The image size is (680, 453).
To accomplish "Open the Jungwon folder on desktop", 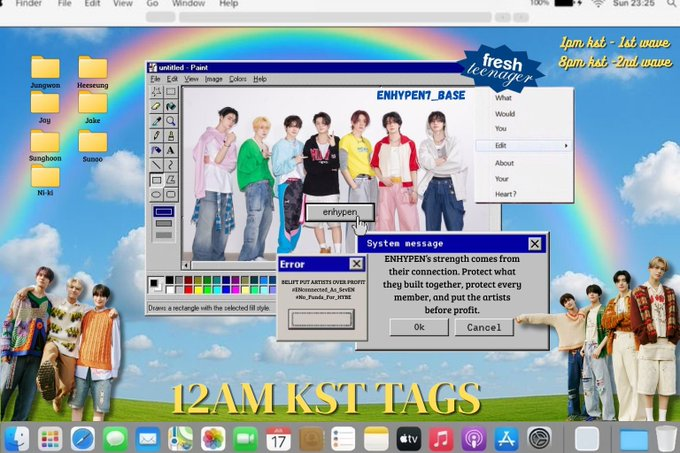I will tap(45, 72).
